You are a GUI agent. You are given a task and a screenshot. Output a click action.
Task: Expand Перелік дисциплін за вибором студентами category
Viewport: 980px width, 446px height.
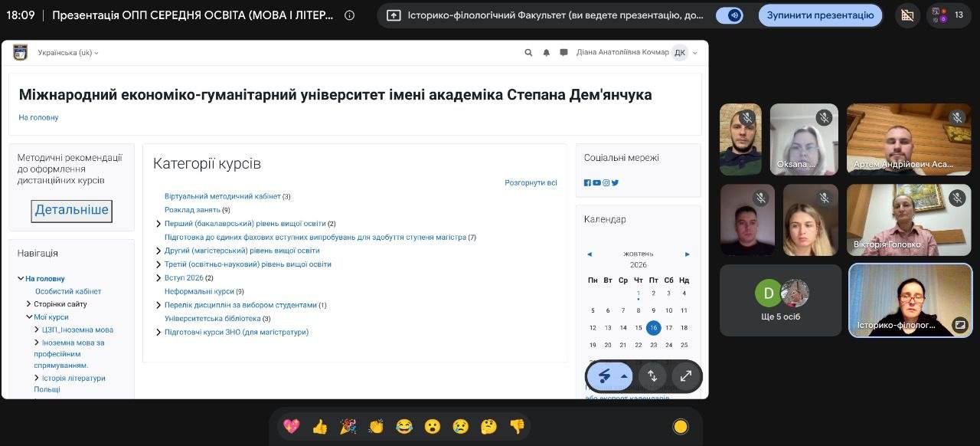click(x=158, y=305)
